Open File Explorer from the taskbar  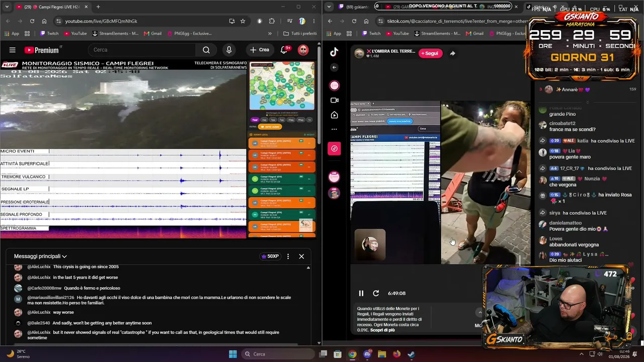click(x=381, y=354)
